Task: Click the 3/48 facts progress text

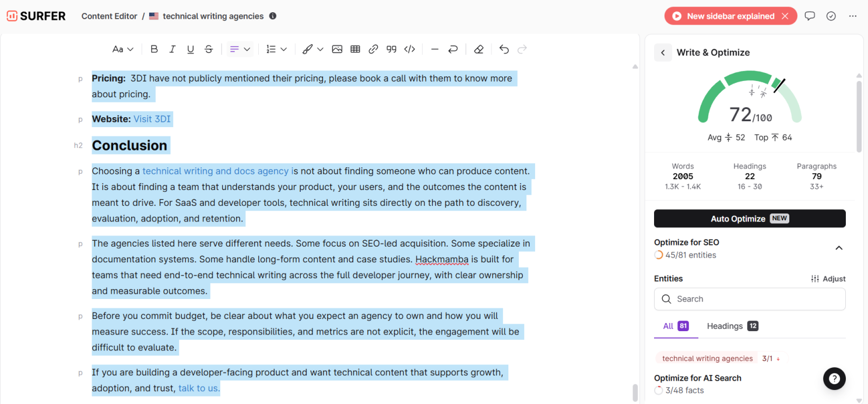Action: coord(684,390)
